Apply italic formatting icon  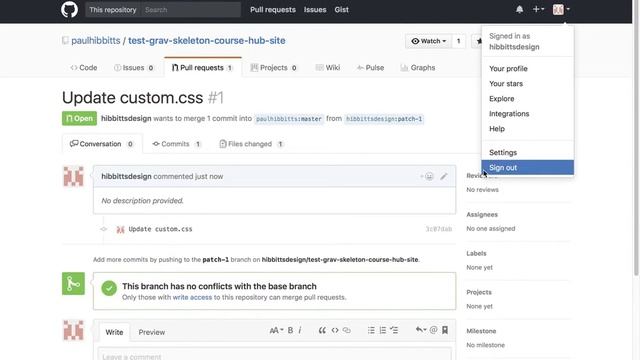pyautogui.click(x=300, y=330)
